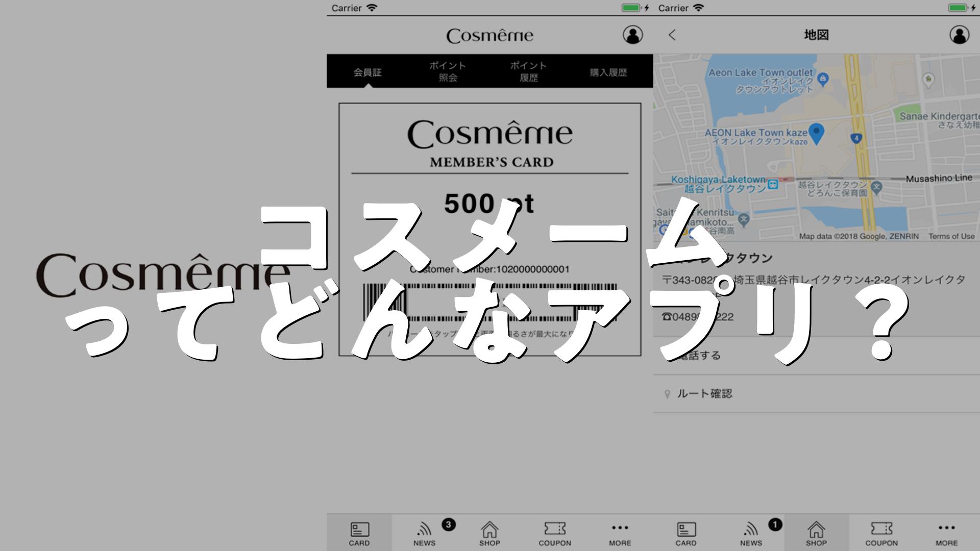980x551 pixels.
Task: Go back using the map screen chevron
Action: [x=672, y=35]
